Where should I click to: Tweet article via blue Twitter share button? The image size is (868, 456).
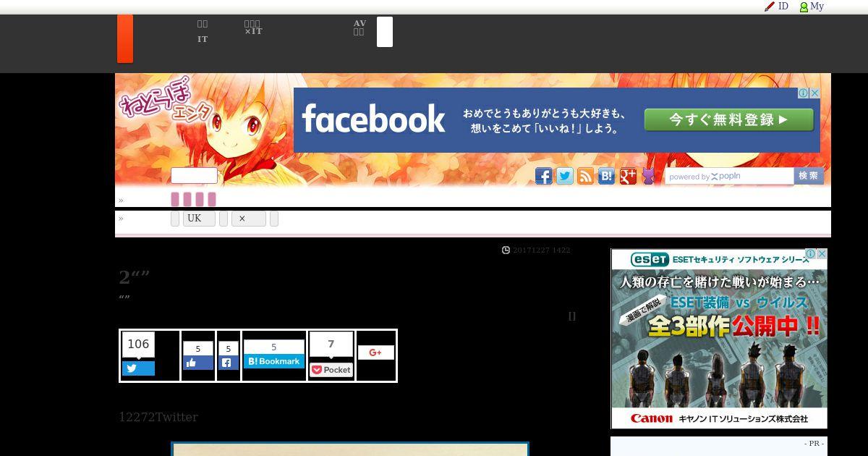click(x=138, y=368)
